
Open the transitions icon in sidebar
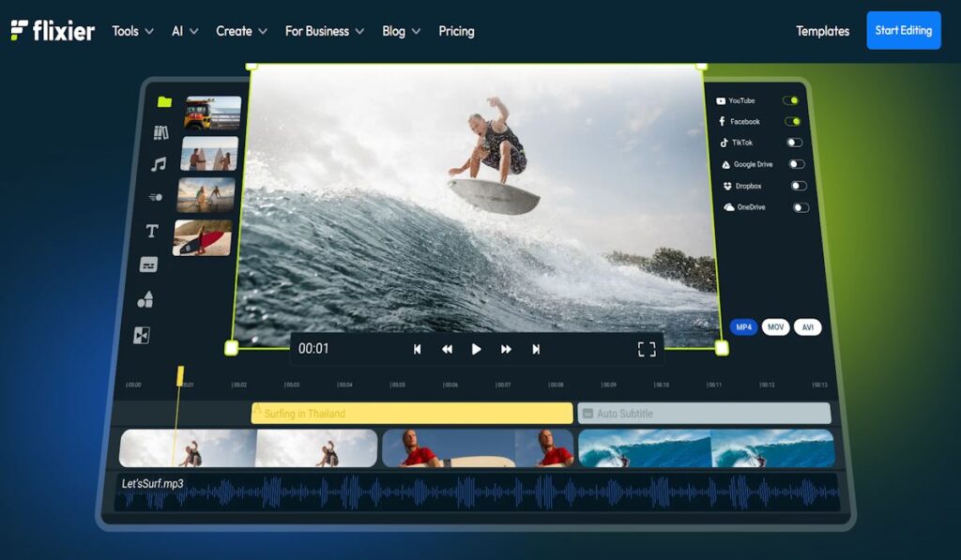click(x=142, y=335)
